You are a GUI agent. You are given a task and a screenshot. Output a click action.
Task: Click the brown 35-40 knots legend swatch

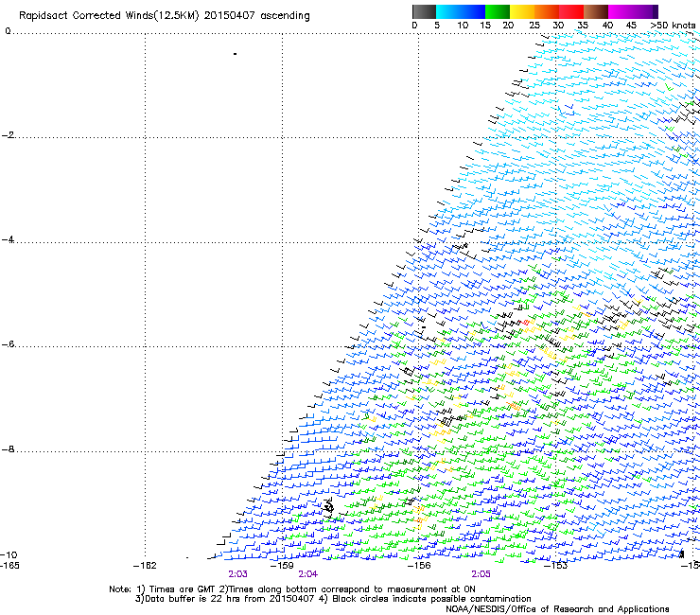[596, 11]
